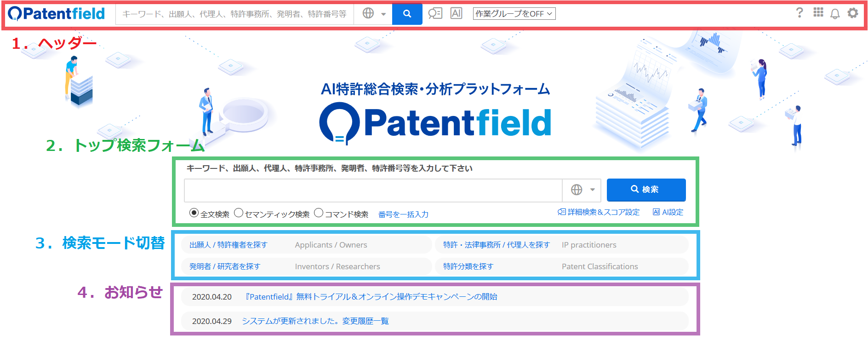Image resolution: width=868 pixels, height=341 pixels.
Task: Click the Applicants / Owners text
Action: pos(331,245)
